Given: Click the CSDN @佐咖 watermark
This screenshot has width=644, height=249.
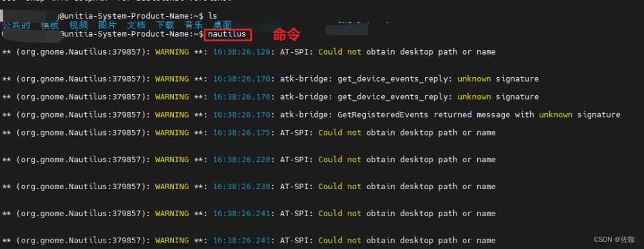Looking at the screenshot, I should point(614,239).
